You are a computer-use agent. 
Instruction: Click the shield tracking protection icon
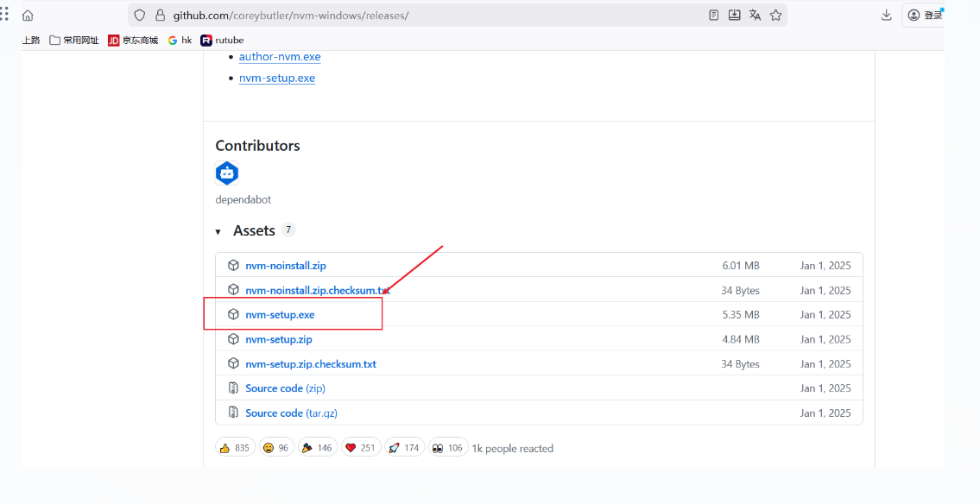pyautogui.click(x=139, y=16)
